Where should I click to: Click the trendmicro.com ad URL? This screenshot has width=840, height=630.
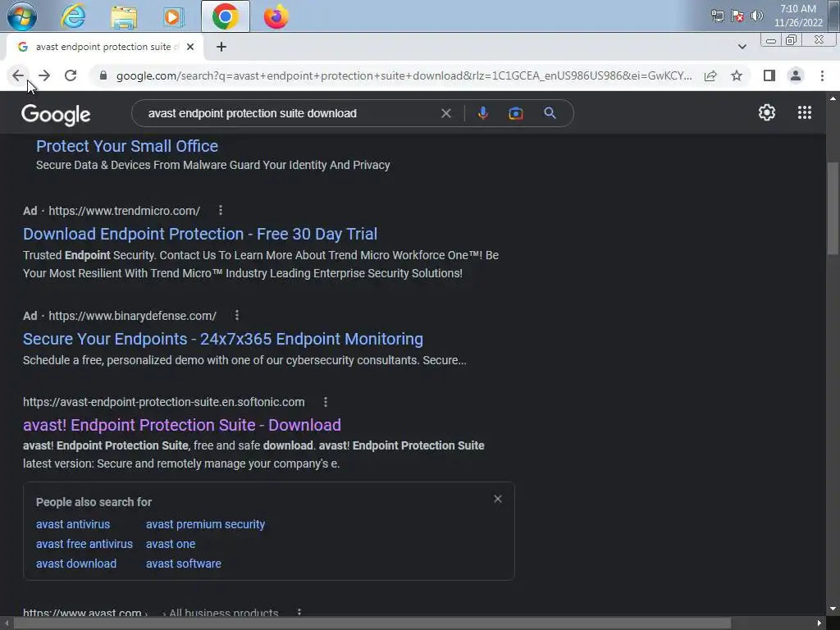click(125, 211)
